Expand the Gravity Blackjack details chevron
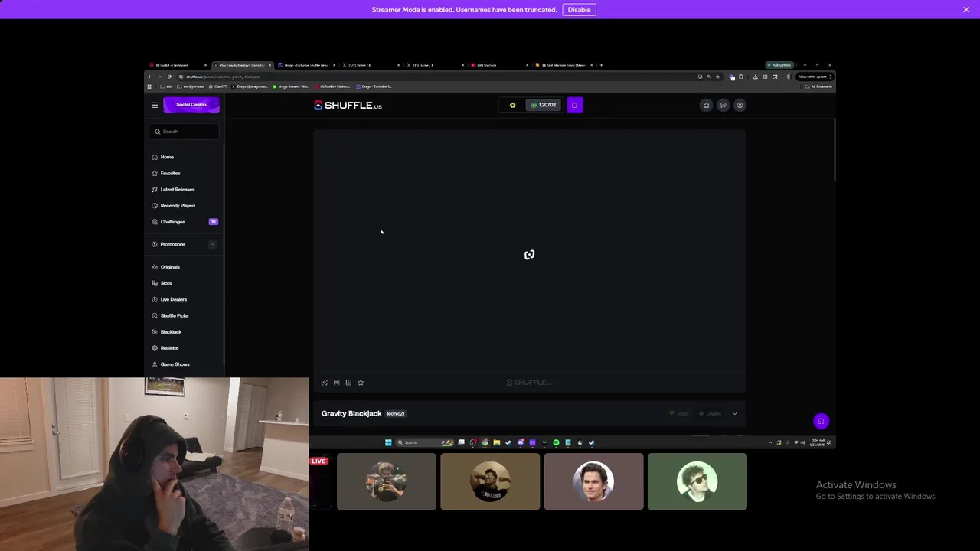This screenshot has height=551, width=980. coord(735,414)
